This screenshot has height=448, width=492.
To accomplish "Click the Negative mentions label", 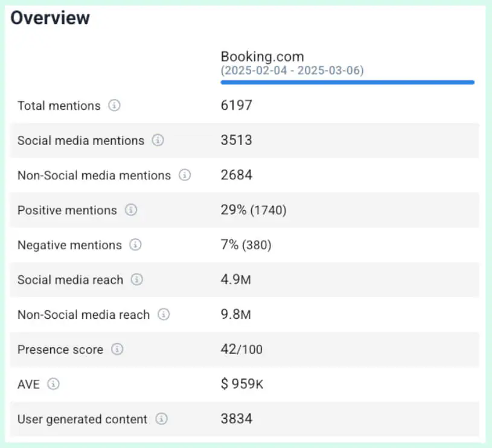I will coord(69,245).
